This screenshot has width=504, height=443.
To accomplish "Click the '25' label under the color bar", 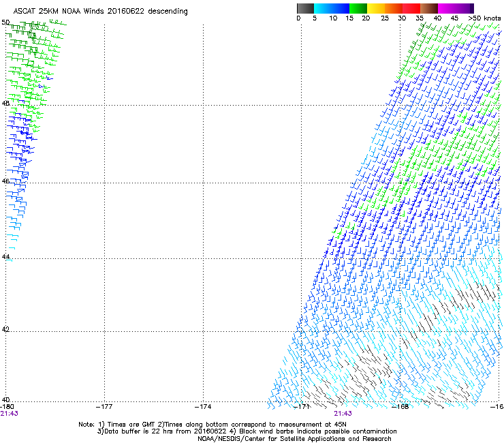I will (385, 18).
